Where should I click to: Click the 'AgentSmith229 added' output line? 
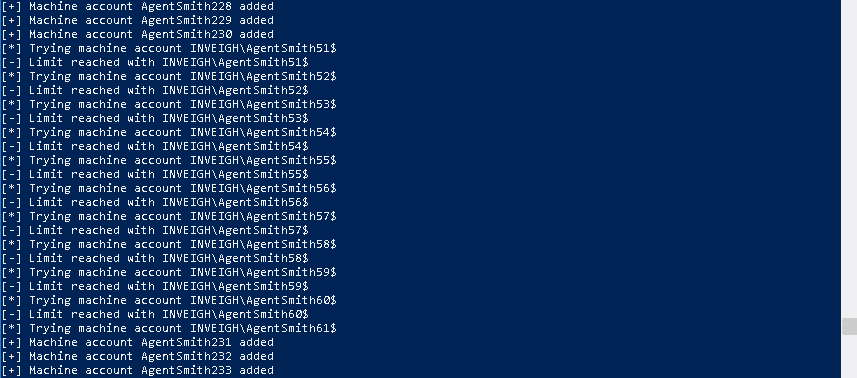click(x=138, y=20)
